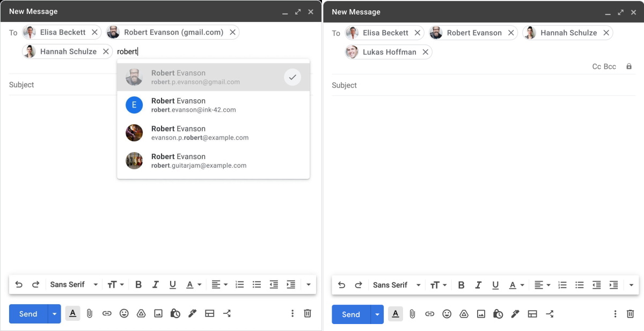Attach files in the left compose window

pyautogui.click(x=90, y=313)
